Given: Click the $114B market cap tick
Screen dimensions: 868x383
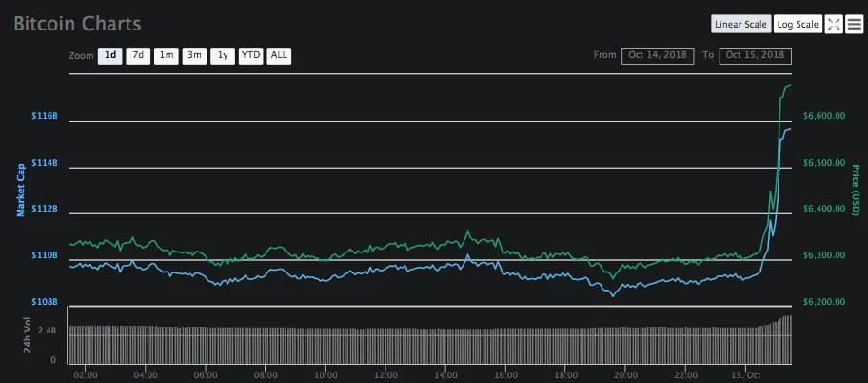Looking at the screenshot, I should 45,163.
